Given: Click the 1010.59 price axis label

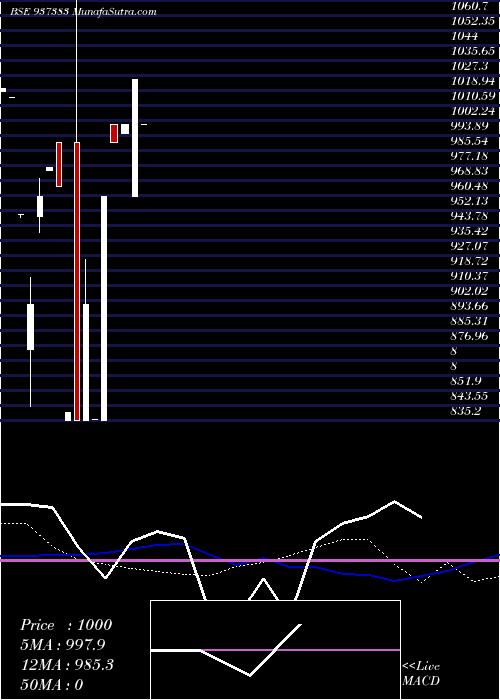Looking at the screenshot, I should tap(471, 96).
